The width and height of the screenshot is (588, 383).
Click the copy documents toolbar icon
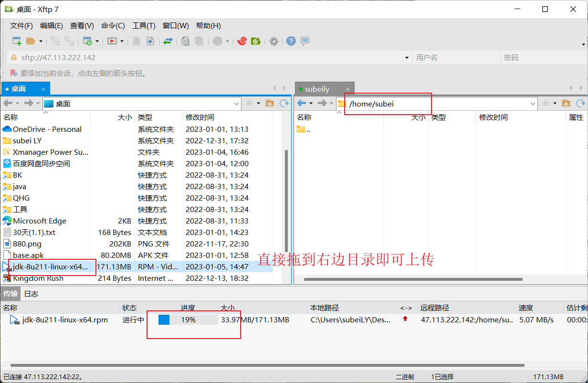(185, 41)
